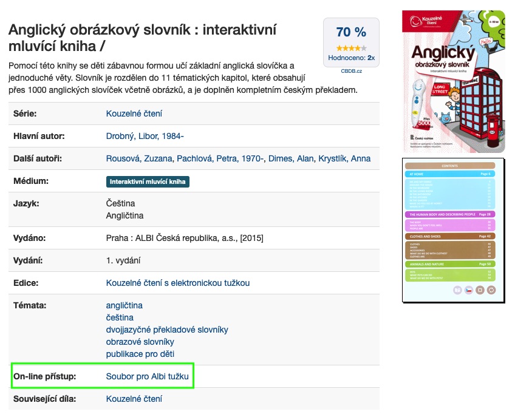Screen dimensions: 515x420
Task: Click the Souvisejicí díla: label
Action: (x=45, y=399)
